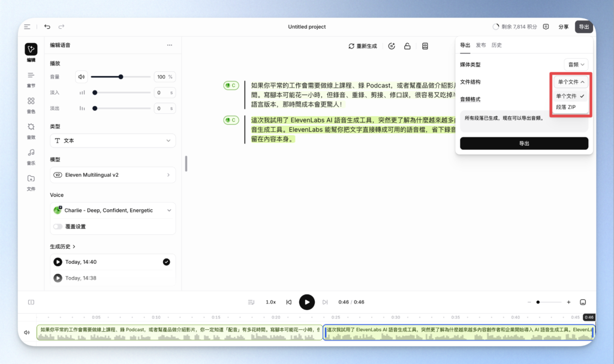614x364 pixels.
Task: Open the Sound Effects sidebar panel
Action: tap(31, 131)
